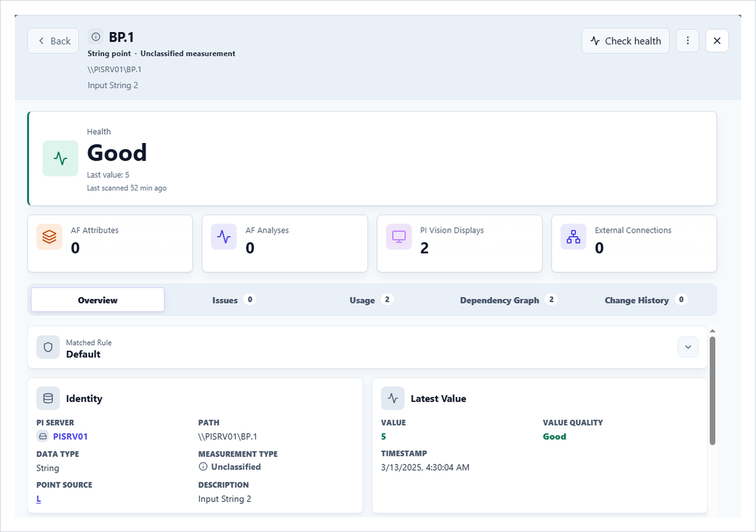The width and height of the screenshot is (756, 532).
Task: Click the Identity database icon
Action: [x=48, y=398]
